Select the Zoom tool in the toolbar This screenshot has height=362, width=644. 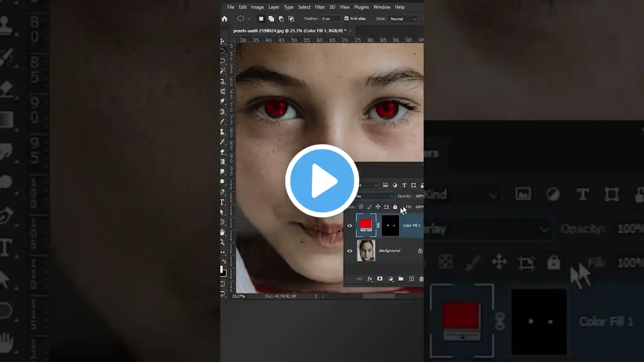pyautogui.click(x=222, y=242)
